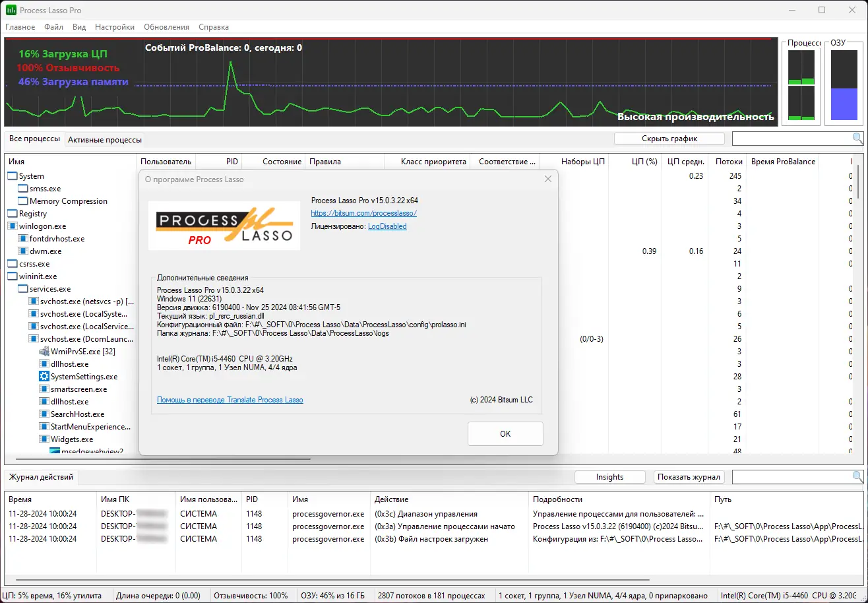Open the Insights button
Screen dimensions: 868x603
pyautogui.click(x=609, y=477)
